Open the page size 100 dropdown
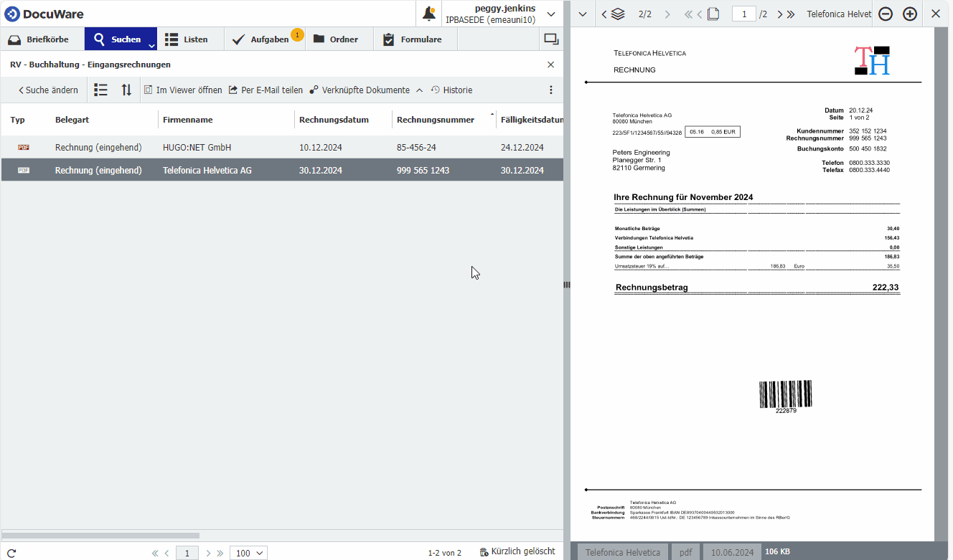This screenshot has width=953, height=560. (x=248, y=553)
